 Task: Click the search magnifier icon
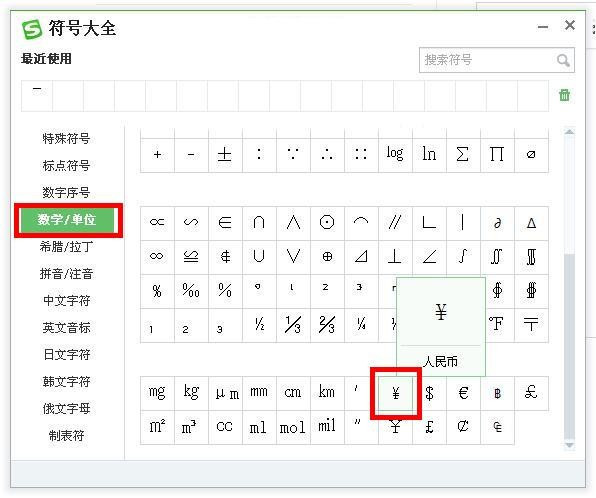tap(563, 60)
